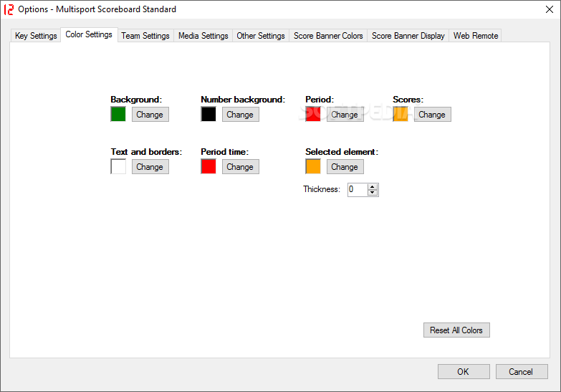Open the Web Remote tab
Viewport: 561px width, 392px height.
point(475,35)
